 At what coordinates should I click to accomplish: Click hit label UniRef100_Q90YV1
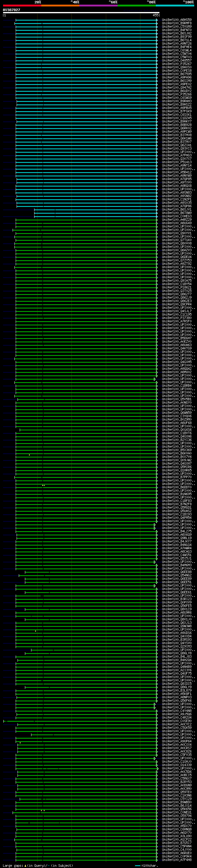click(177, 233)
